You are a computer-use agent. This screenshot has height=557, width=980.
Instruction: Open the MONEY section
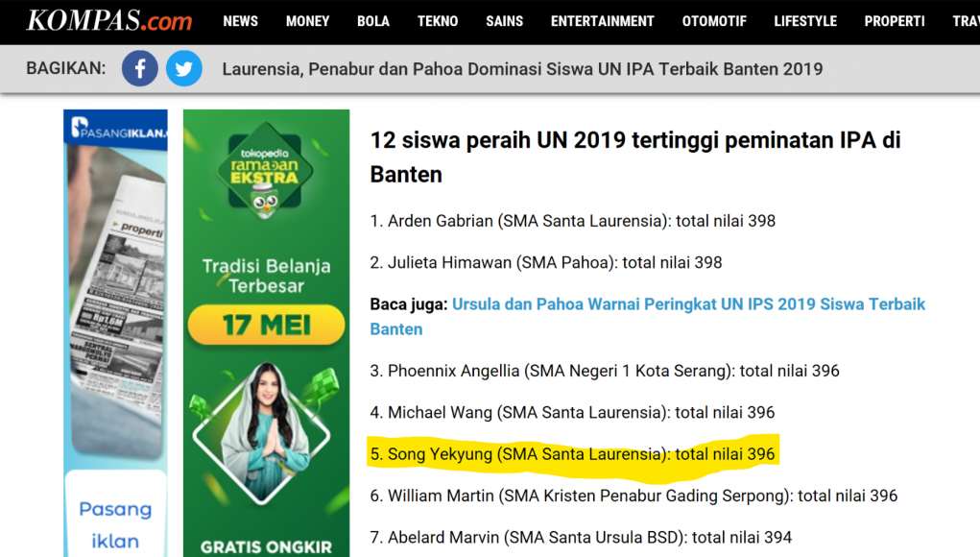coord(307,21)
